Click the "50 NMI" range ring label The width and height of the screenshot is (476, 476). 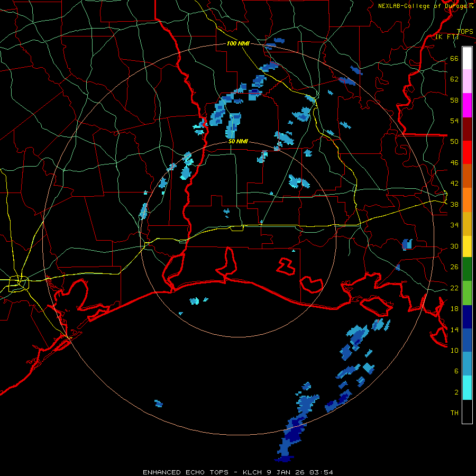(238, 141)
